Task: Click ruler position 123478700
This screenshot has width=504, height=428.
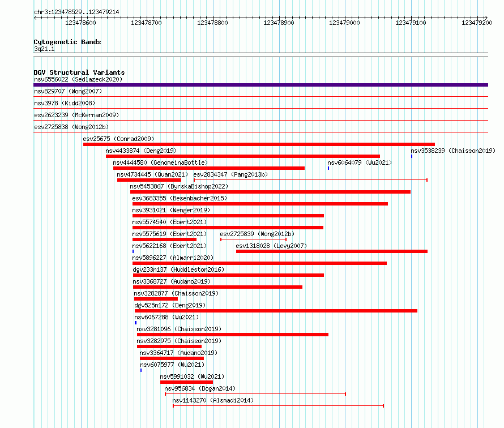Action: [x=146, y=23]
